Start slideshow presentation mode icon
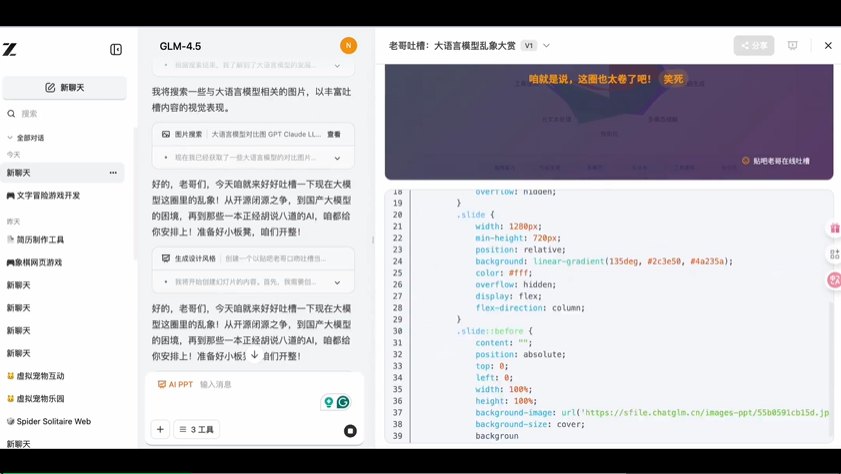Image resolution: width=841 pixels, height=474 pixels. (x=793, y=46)
